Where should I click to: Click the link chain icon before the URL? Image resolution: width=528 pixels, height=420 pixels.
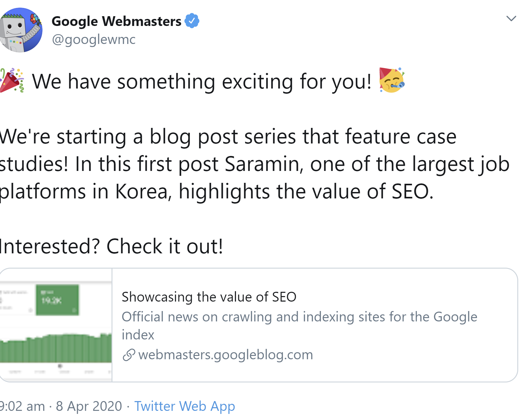click(x=129, y=355)
